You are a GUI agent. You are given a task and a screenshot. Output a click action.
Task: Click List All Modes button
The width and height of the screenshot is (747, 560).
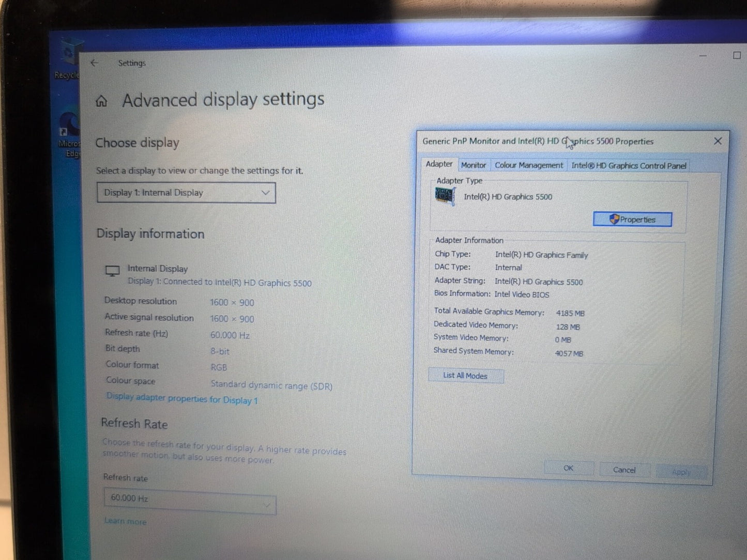(466, 376)
